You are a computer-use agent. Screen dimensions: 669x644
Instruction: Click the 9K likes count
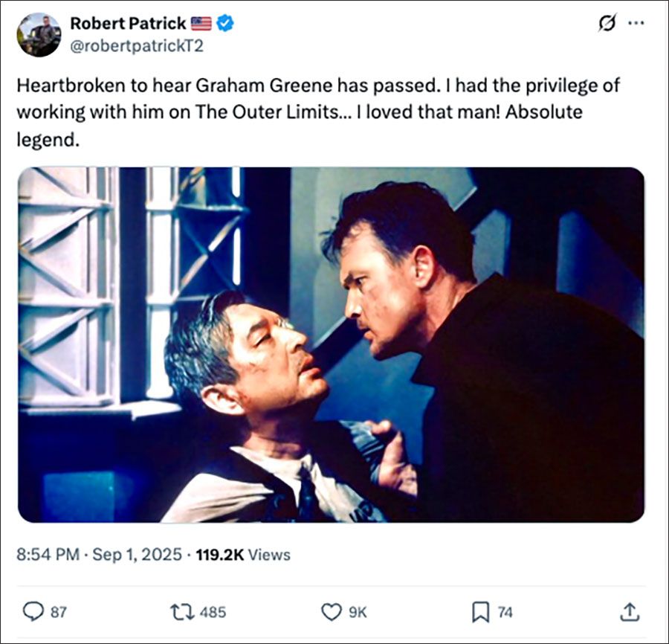(358, 612)
